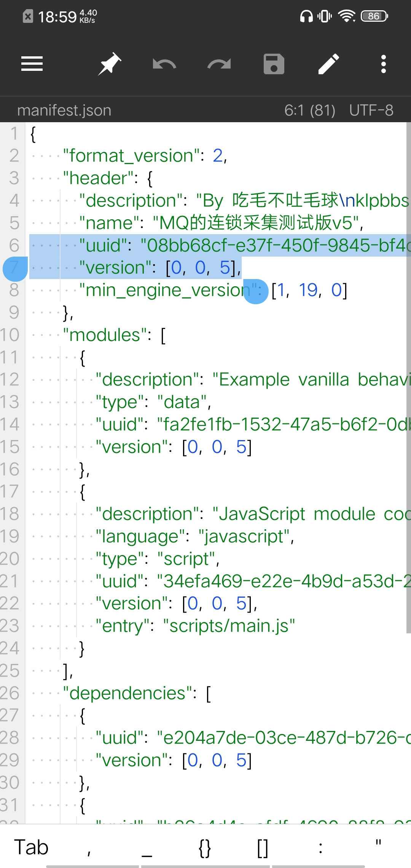This screenshot has height=868, width=411.
Task: Tap the battery 86 indicator
Action: coord(374,16)
